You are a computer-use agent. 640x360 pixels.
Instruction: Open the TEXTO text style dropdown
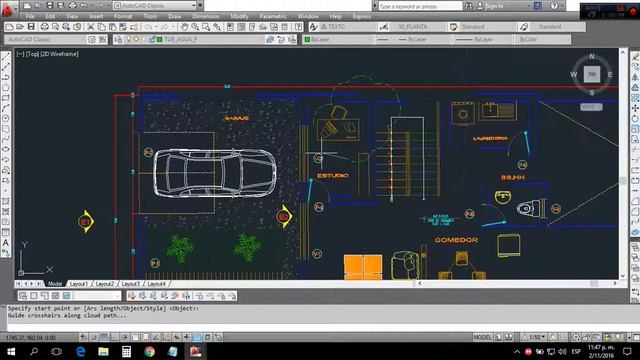click(347, 27)
